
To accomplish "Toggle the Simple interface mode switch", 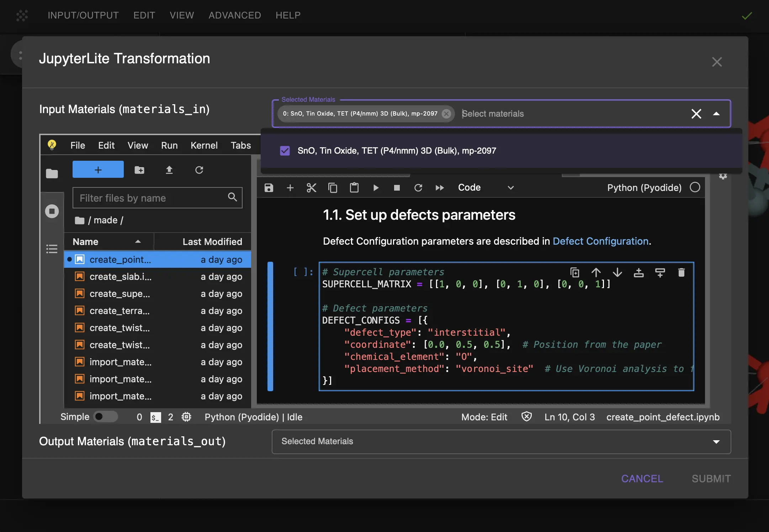I will point(106,417).
